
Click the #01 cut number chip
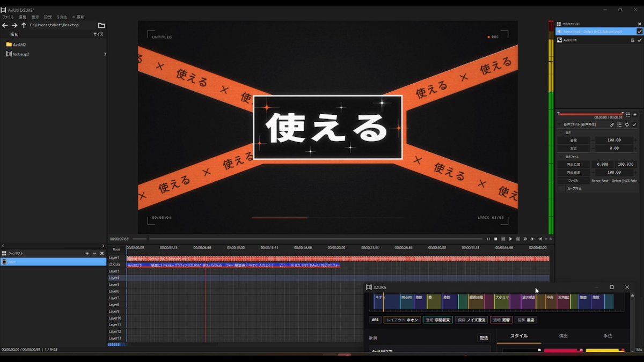click(x=376, y=320)
